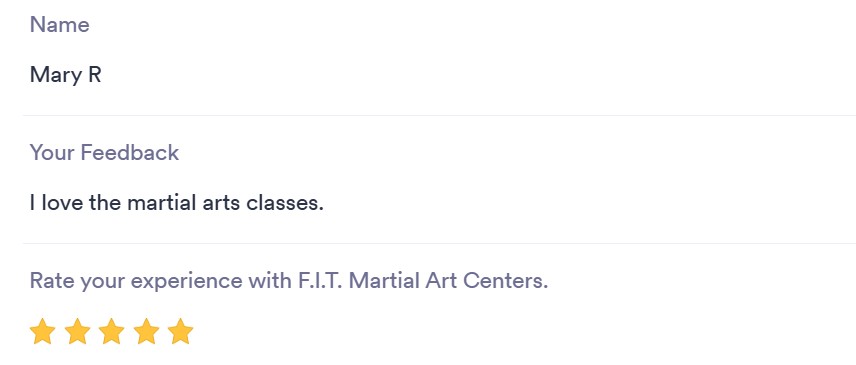Click the letter R in the name
Viewport: 856px width, 365px height.
click(x=94, y=74)
